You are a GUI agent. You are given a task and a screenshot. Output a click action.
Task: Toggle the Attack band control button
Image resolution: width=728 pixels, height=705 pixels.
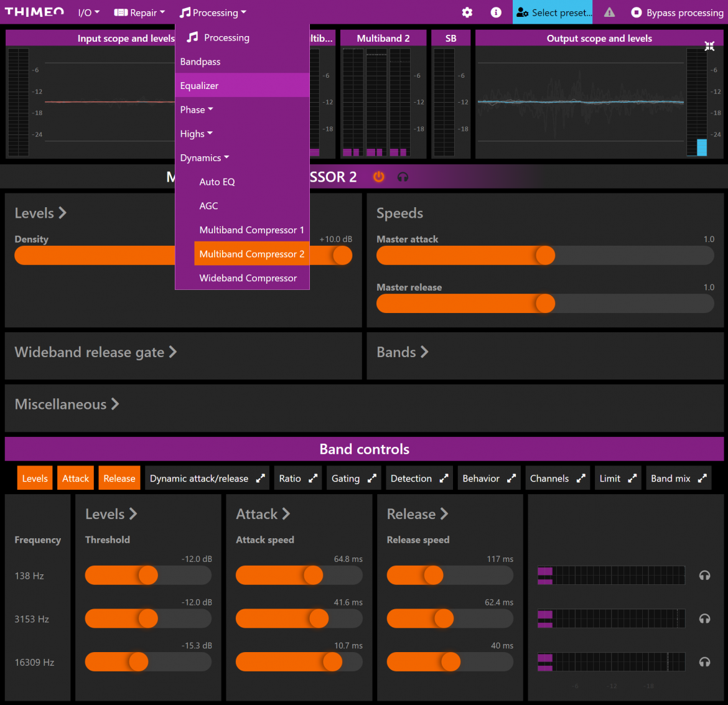click(x=75, y=479)
